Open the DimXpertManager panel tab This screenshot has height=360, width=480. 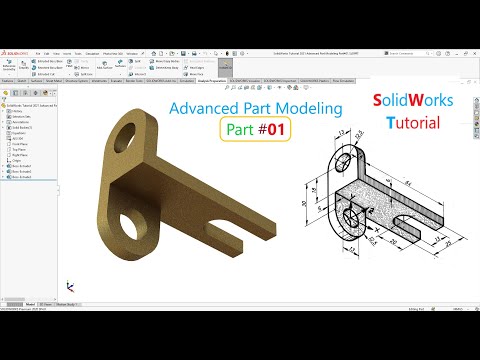[x=35, y=93]
